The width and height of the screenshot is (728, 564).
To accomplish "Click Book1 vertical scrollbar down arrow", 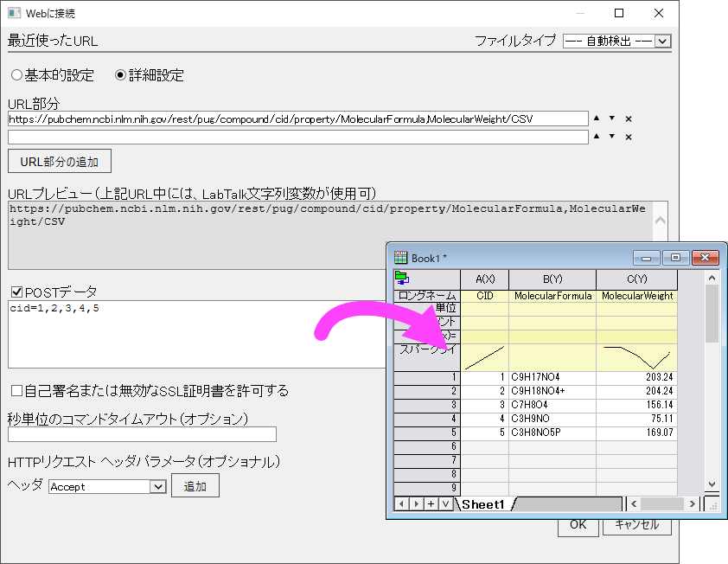I will [x=712, y=484].
